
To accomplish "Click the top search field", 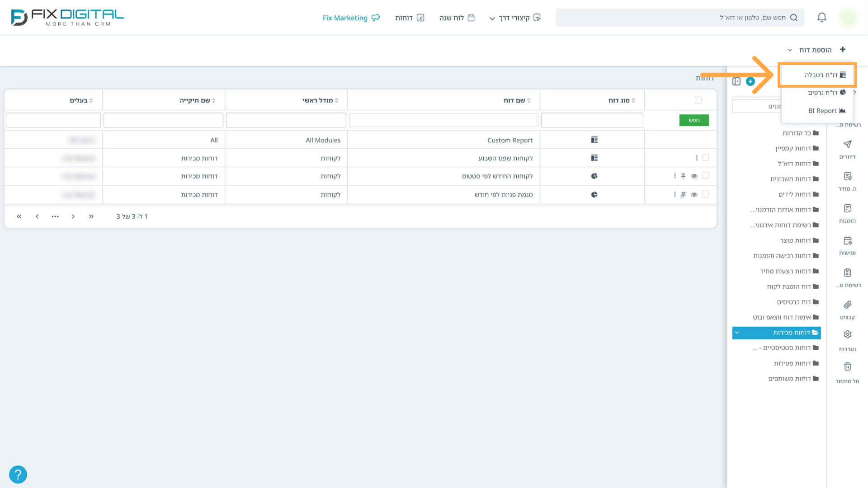I will coord(680,18).
